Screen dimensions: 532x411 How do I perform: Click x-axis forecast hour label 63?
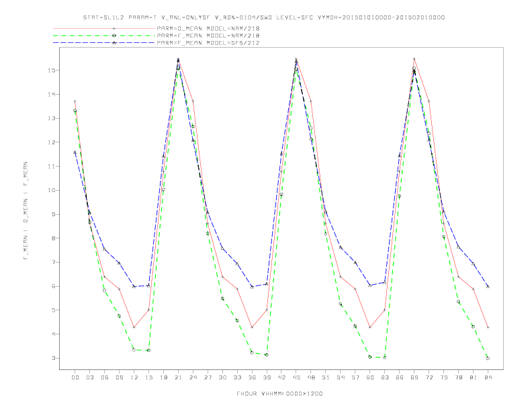click(x=385, y=377)
